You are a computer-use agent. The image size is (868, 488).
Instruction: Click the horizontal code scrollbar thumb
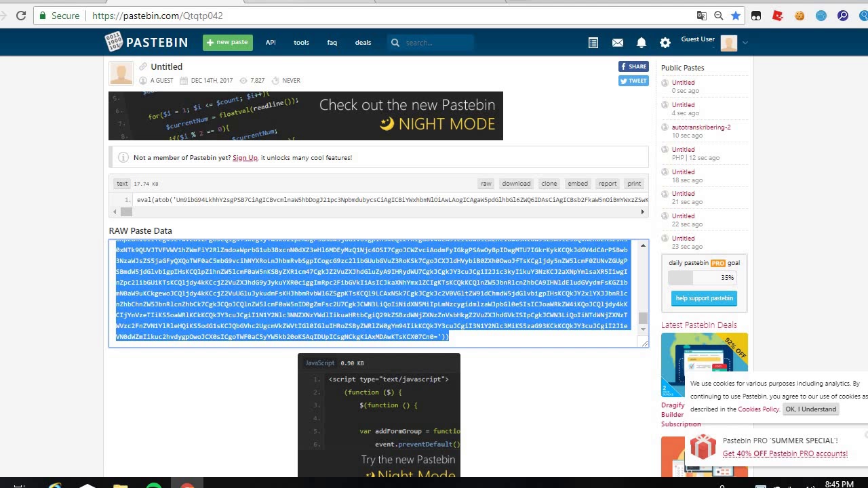point(127,212)
